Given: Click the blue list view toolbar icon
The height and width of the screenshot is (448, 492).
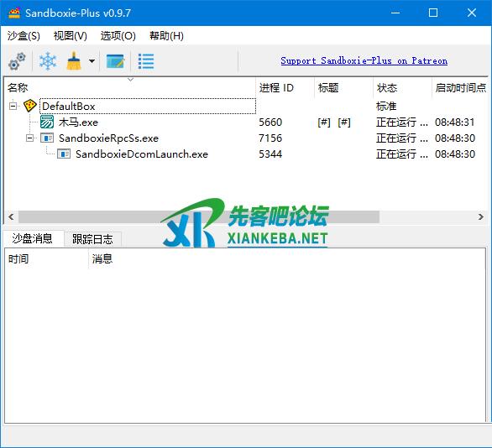Looking at the screenshot, I should pos(146,61).
